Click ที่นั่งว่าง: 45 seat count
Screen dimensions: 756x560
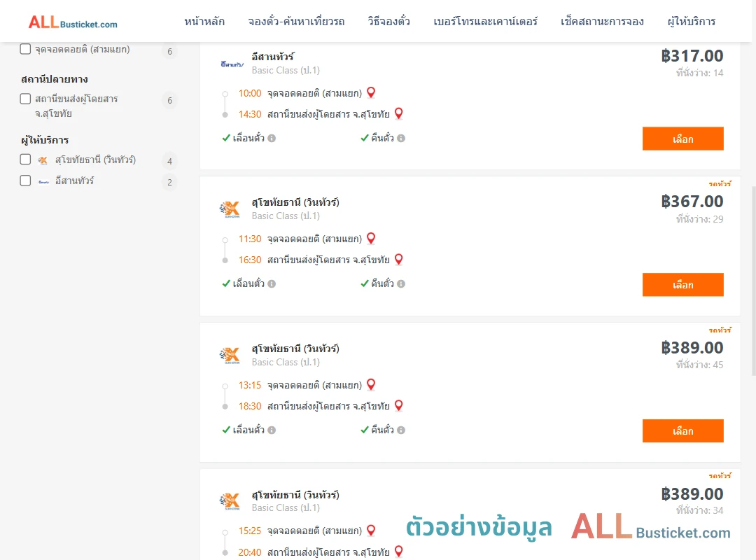pyautogui.click(x=699, y=365)
